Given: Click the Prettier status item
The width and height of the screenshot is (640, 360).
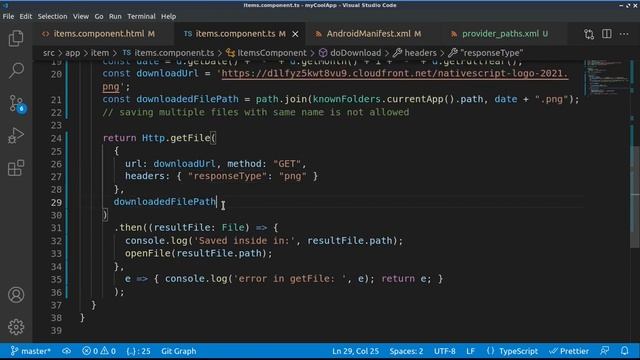Looking at the screenshot, I should pyautogui.click(x=569, y=351).
